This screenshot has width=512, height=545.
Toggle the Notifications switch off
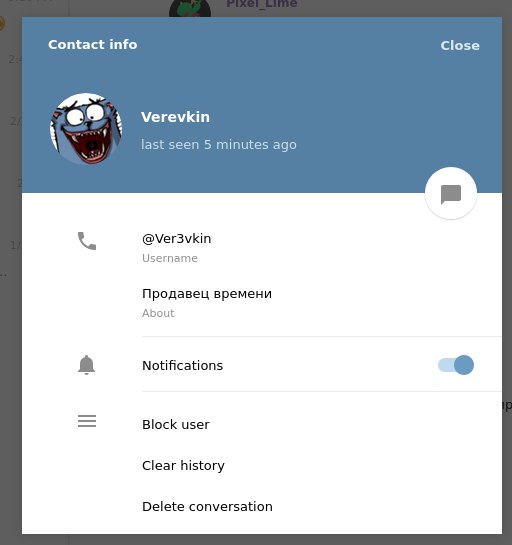456,365
